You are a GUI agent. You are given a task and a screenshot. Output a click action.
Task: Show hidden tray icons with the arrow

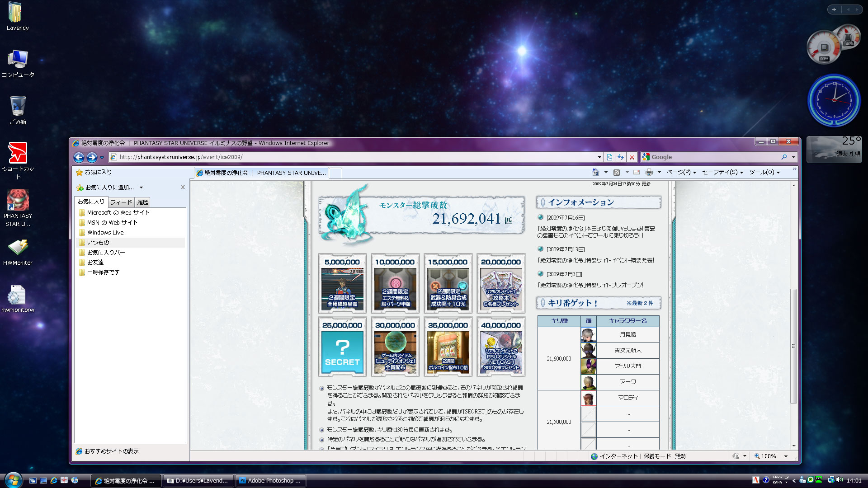tap(794, 480)
